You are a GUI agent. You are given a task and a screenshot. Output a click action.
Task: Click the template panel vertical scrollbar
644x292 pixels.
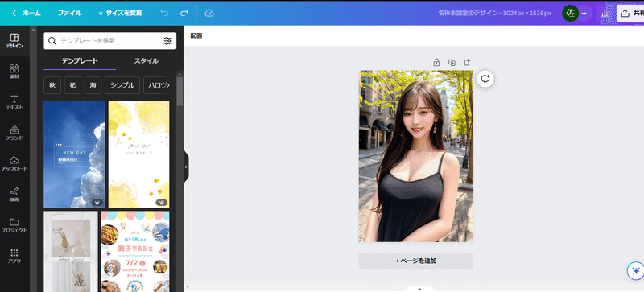[x=180, y=91]
